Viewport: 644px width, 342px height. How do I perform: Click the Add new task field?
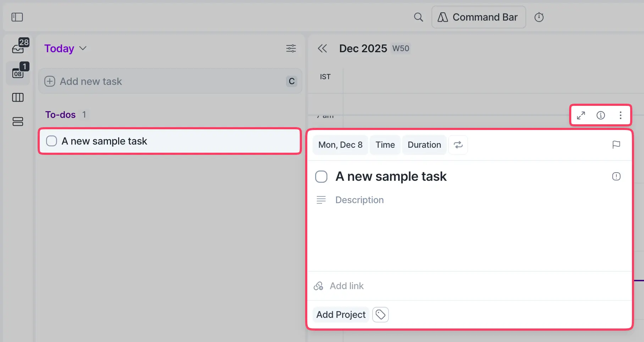tap(142, 81)
